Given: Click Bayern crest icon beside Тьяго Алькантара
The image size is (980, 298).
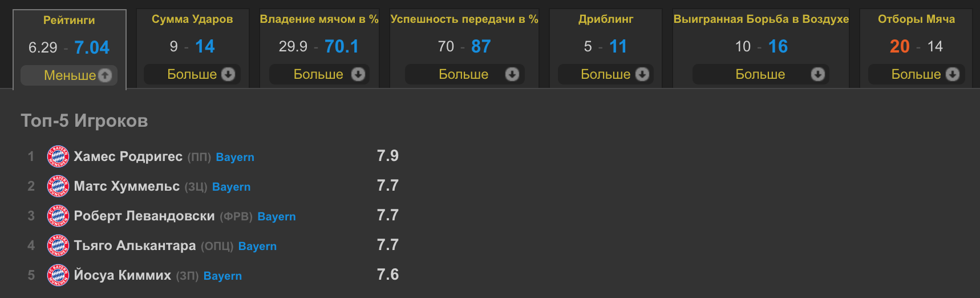Looking at the screenshot, I should tap(58, 245).
